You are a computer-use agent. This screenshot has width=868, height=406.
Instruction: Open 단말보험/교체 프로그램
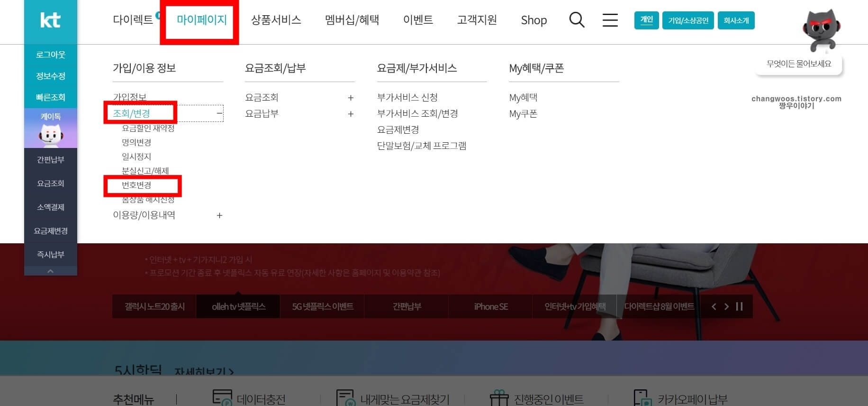pos(422,146)
